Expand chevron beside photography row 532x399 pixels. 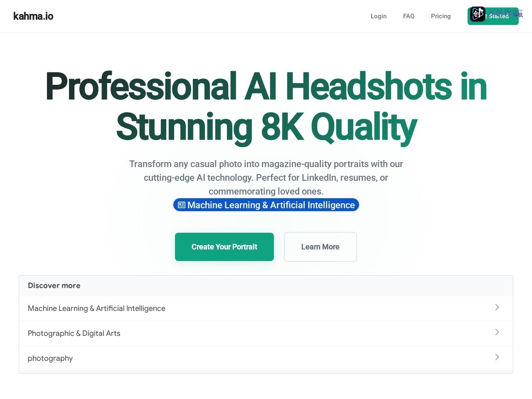coord(497,357)
